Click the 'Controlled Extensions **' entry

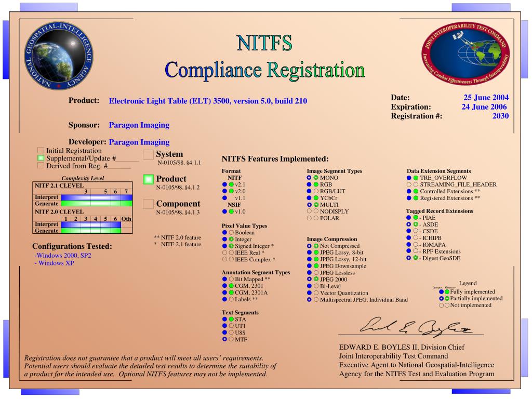tap(450, 191)
